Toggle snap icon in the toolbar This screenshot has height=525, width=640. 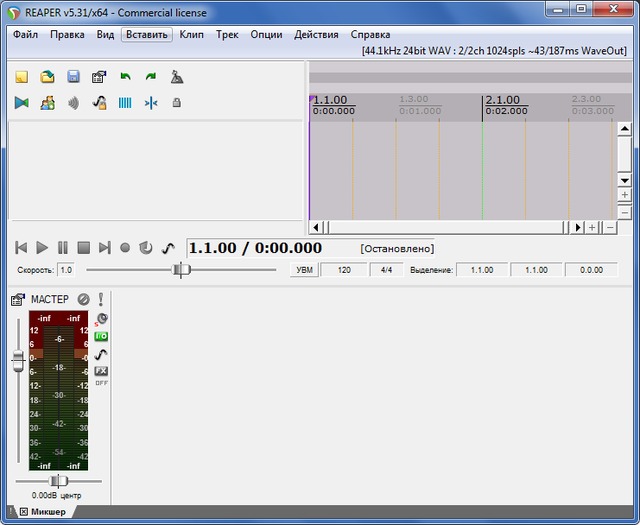coord(151,102)
